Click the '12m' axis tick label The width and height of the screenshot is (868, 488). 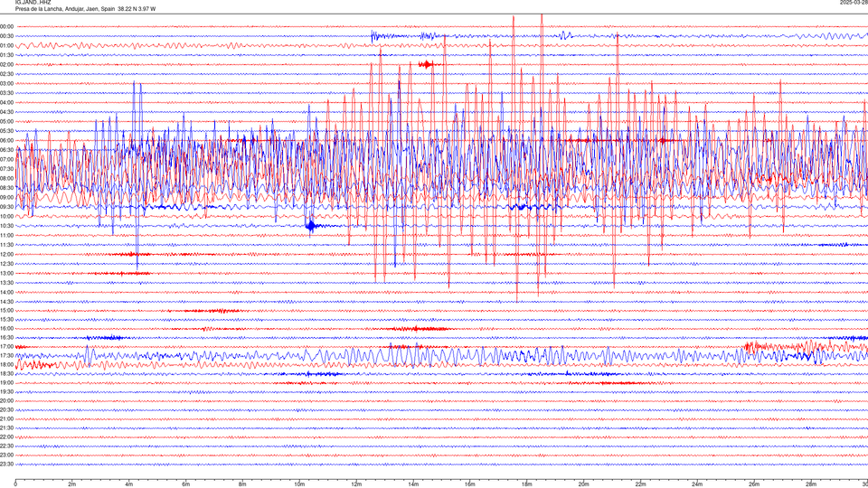(x=356, y=484)
